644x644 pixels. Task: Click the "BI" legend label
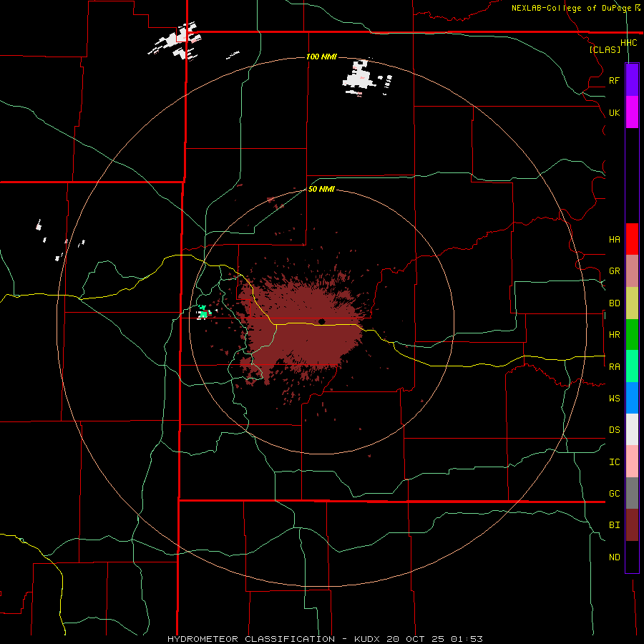coord(614,525)
